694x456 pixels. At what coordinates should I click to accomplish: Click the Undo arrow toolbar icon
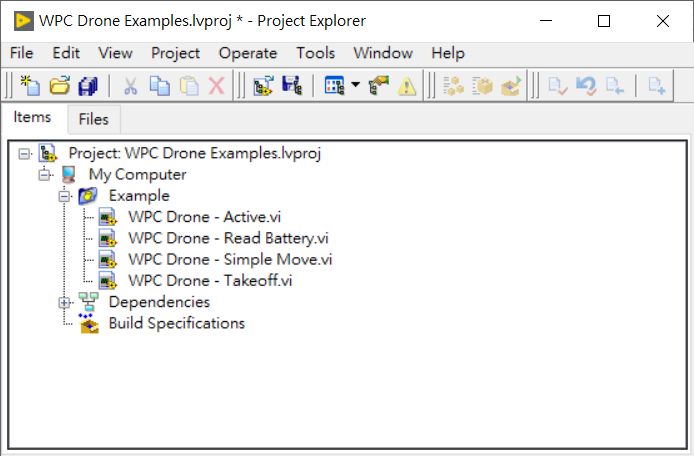[589, 86]
